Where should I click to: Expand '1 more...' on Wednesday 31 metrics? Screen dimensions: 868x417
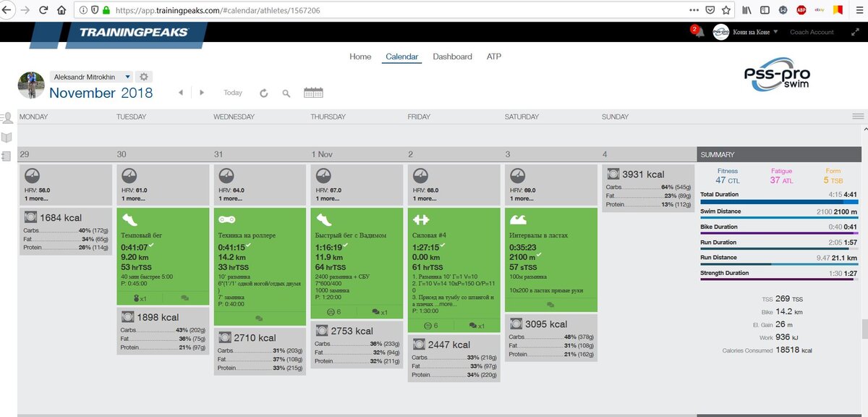(231, 198)
